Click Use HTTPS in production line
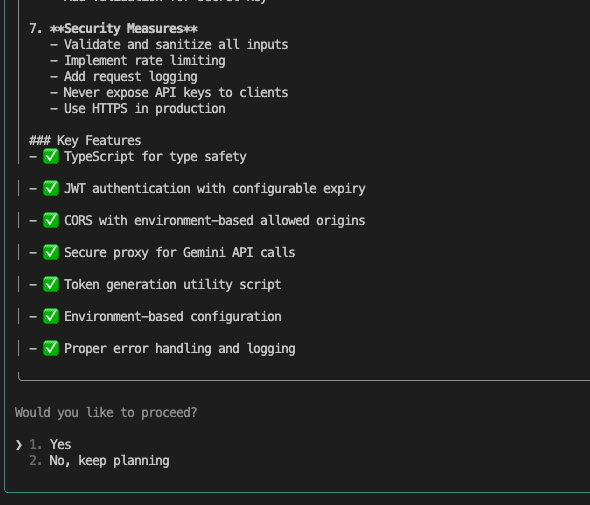590x505 pixels. (144, 109)
